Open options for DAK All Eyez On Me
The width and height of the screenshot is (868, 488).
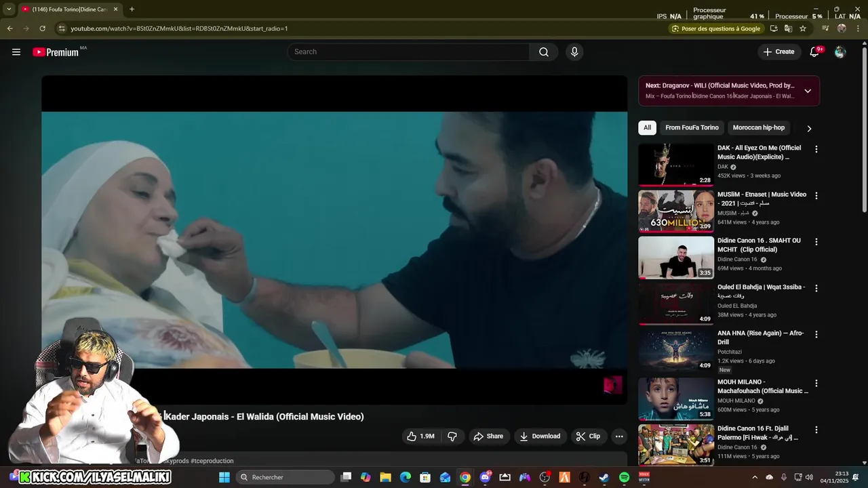(816, 149)
